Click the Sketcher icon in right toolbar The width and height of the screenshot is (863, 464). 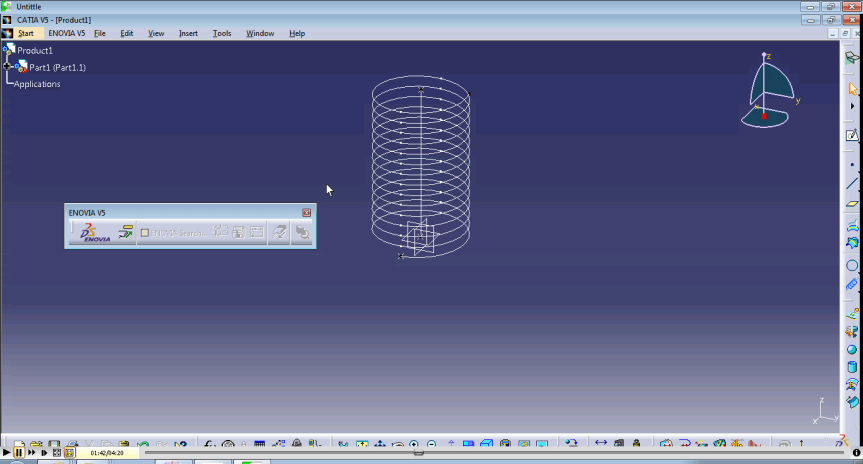(852, 135)
